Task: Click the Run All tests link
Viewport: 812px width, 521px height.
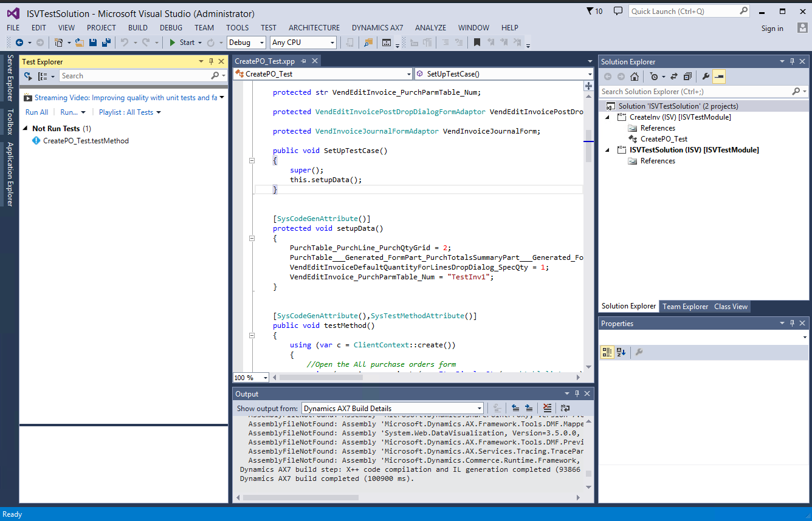Action: [36, 112]
